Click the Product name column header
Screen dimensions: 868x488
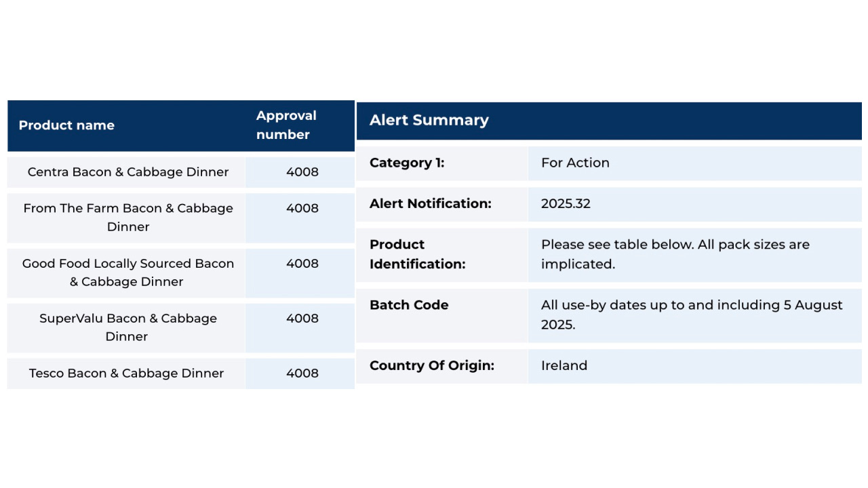tap(66, 125)
